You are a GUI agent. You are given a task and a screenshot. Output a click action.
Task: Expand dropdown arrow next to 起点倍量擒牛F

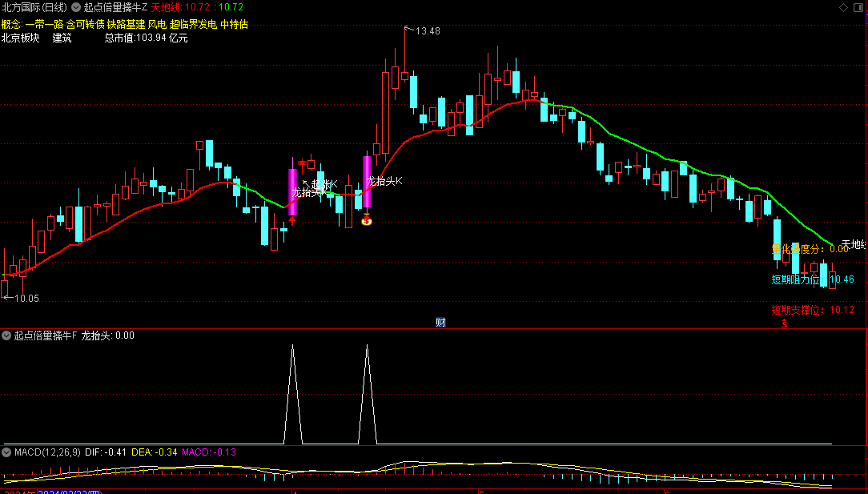6,335
